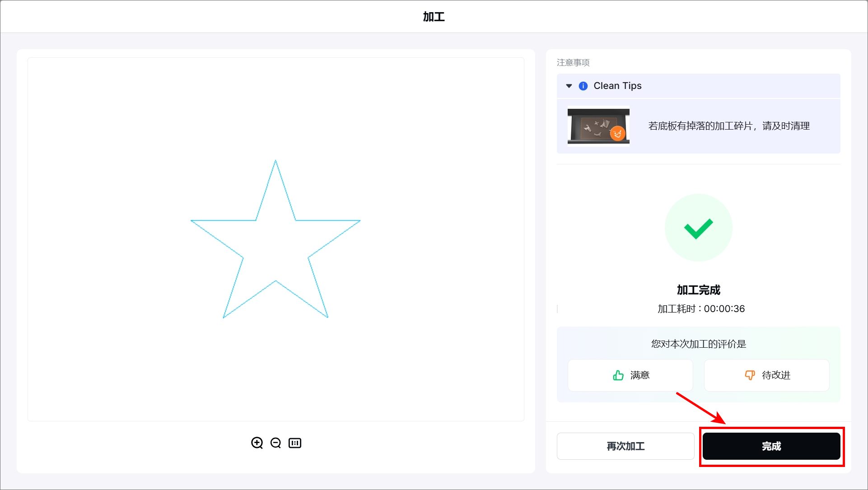Screen dimensions: 868x490
Task: Click the 加工 title at the top
Action: click(434, 17)
